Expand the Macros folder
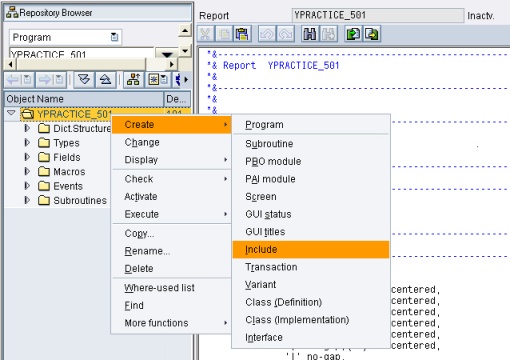Screen dimensions: 510x360 [27, 171]
